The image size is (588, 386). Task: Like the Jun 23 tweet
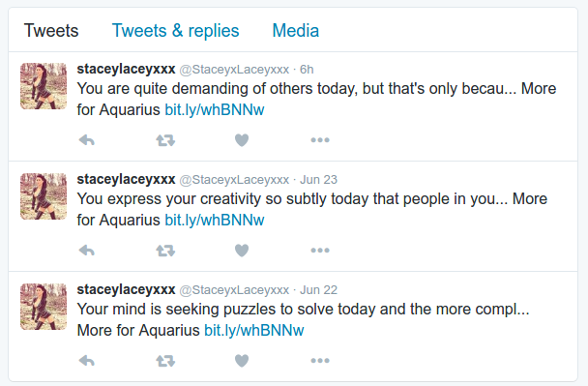pyautogui.click(x=242, y=251)
